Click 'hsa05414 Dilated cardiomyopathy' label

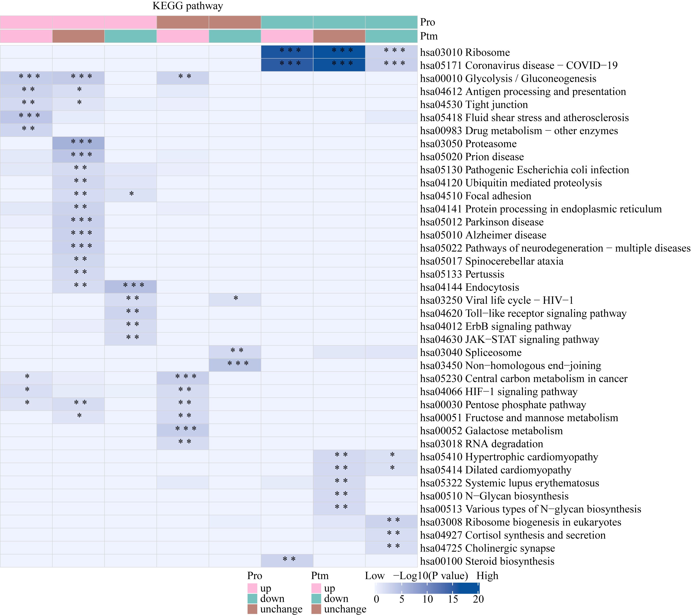click(x=496, y=470)
